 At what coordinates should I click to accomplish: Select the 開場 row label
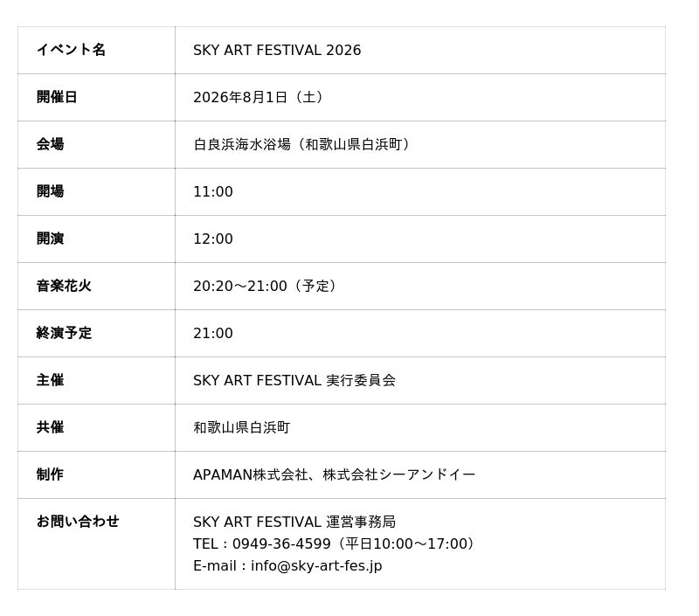click(51, 191)
